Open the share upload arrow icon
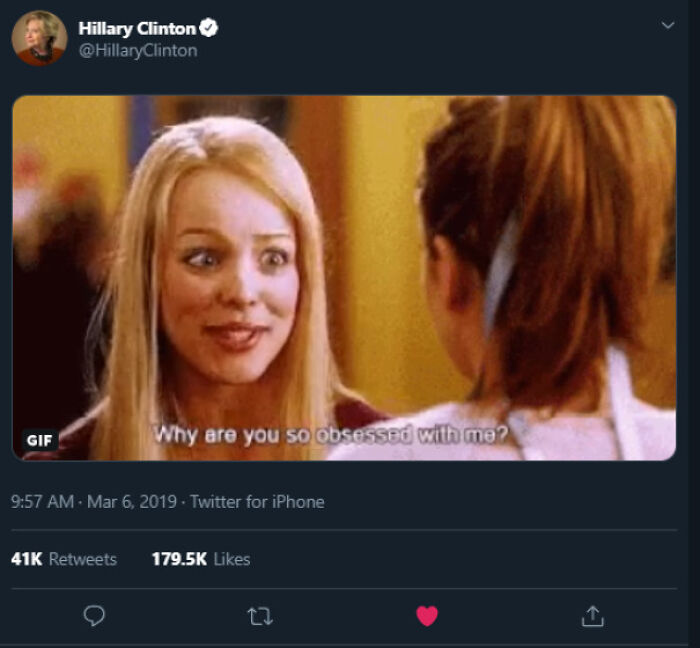This screenshot has width=700, height=648. click(592, 616)
